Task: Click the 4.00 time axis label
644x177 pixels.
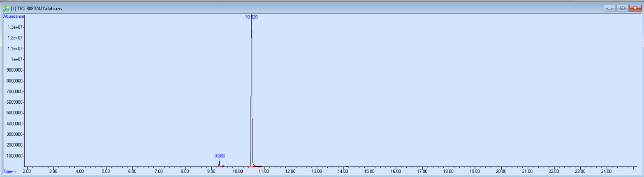Action: pyautogui.click(x=80, y=171)
